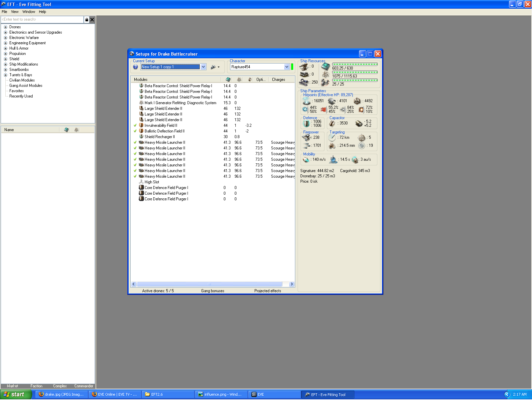Click the sensor strength icon showing 19

click(x=362, y=145)
